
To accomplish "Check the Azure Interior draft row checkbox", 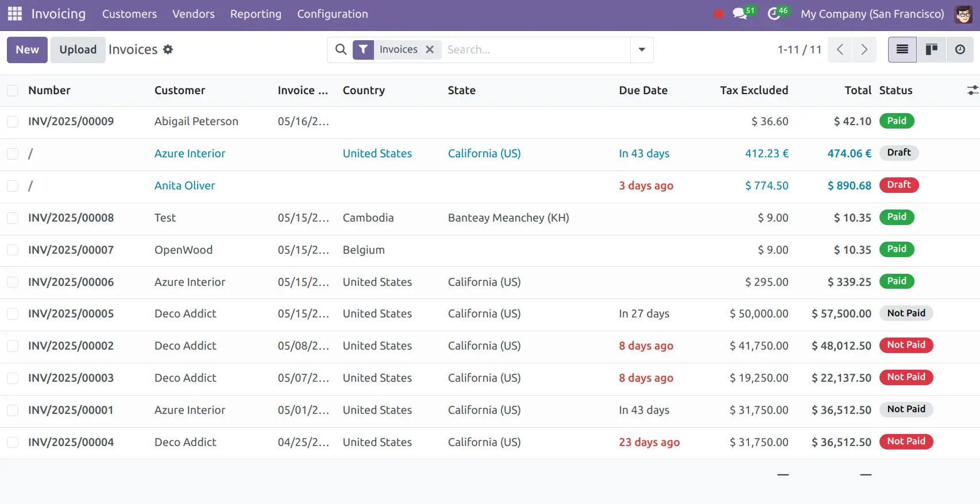I will coord(13,153).
